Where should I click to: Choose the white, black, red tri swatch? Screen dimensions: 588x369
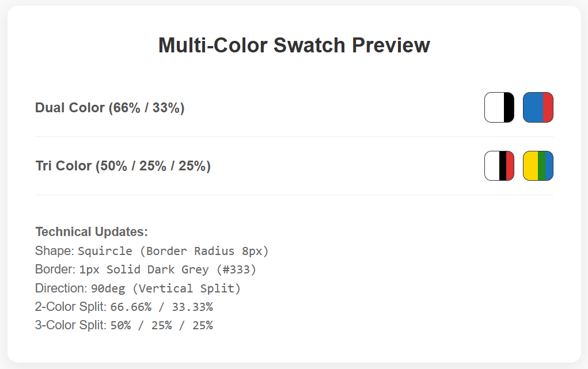coord(499,166)
